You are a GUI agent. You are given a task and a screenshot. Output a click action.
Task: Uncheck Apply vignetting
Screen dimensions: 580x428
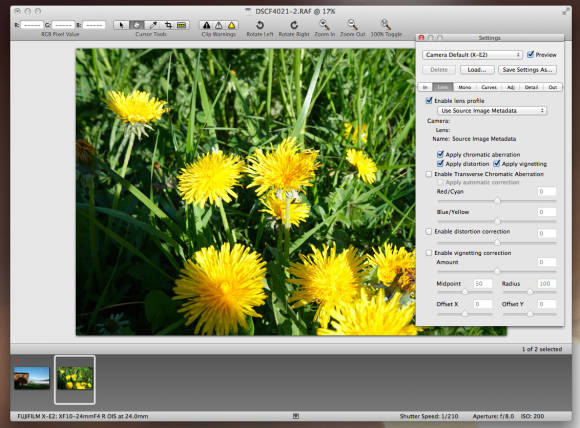[x=497, y=164]
